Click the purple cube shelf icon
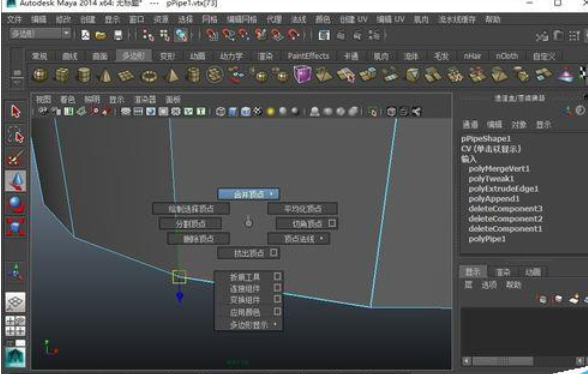 click(x=302, y=74)
